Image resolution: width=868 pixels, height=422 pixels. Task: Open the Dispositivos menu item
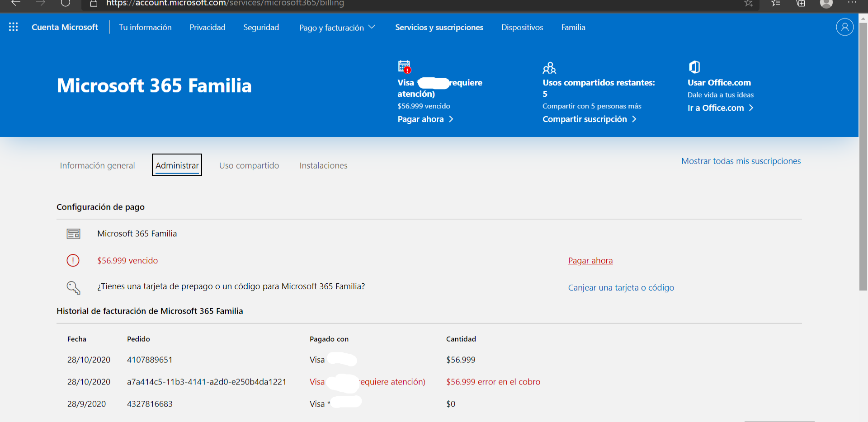[x=522, y=28]
